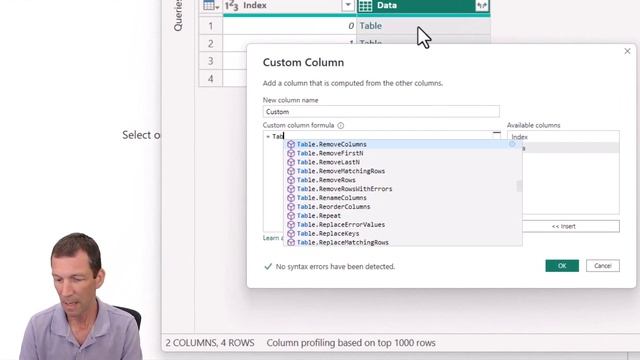Close the Custom Column dialog with X

click(x=627, y=51)
